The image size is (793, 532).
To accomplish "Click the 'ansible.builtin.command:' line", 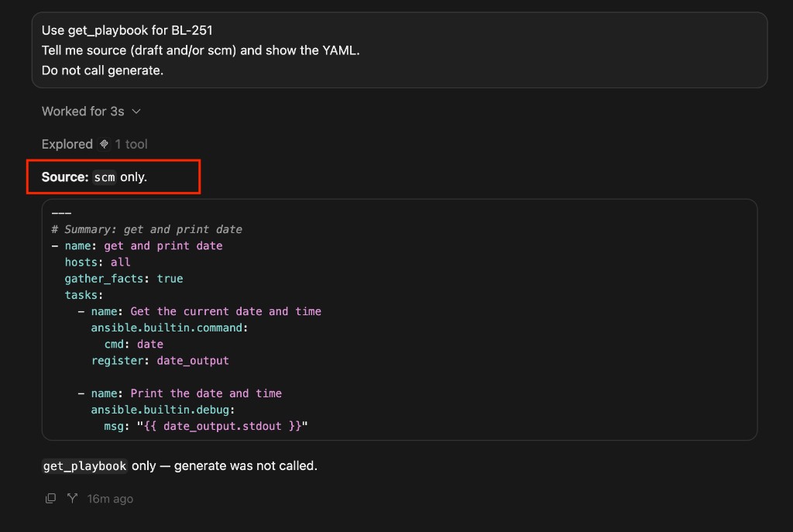I will 170,328.
